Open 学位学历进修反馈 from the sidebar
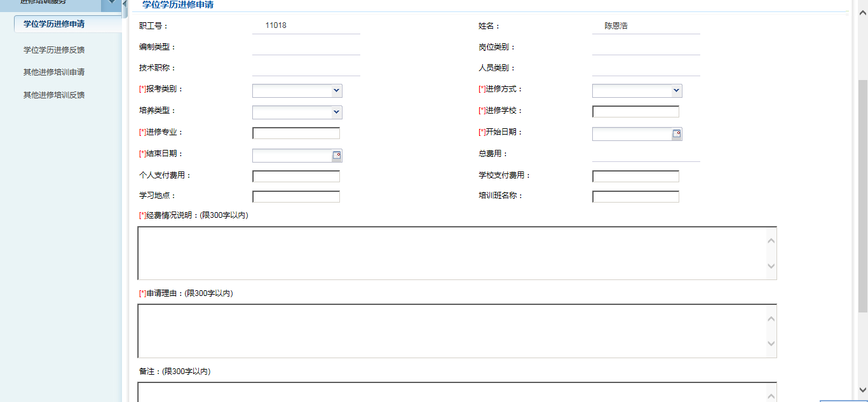 [x=54, y=50]
